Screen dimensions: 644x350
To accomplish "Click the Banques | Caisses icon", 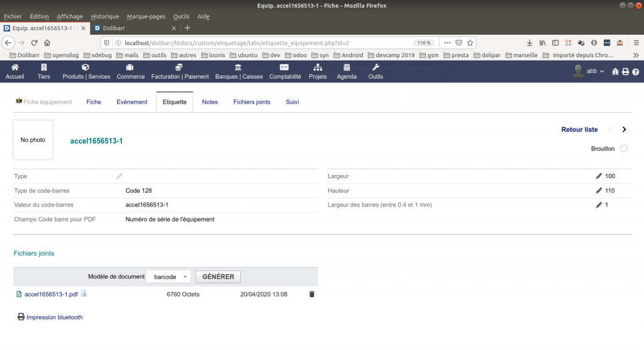I will point(238,67).
